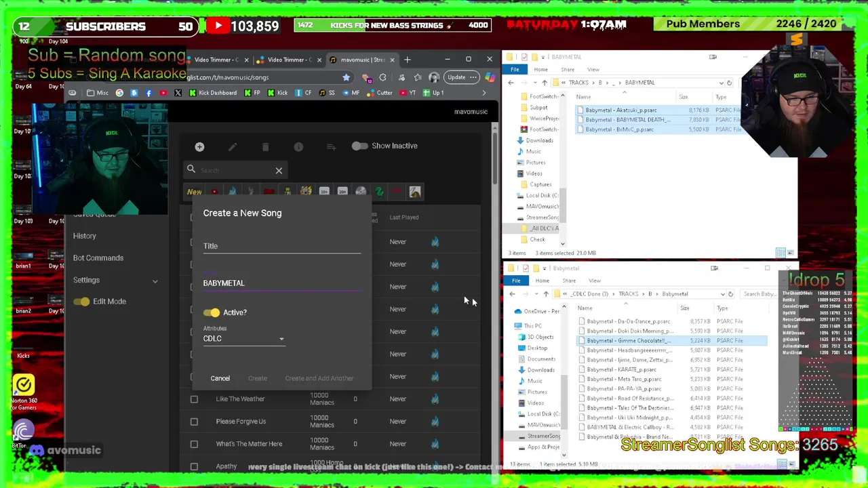This screenshot has width=868, height=488.
Task: Open the Copilot icon in browser toolbar
Action: [x=490, y=77]
